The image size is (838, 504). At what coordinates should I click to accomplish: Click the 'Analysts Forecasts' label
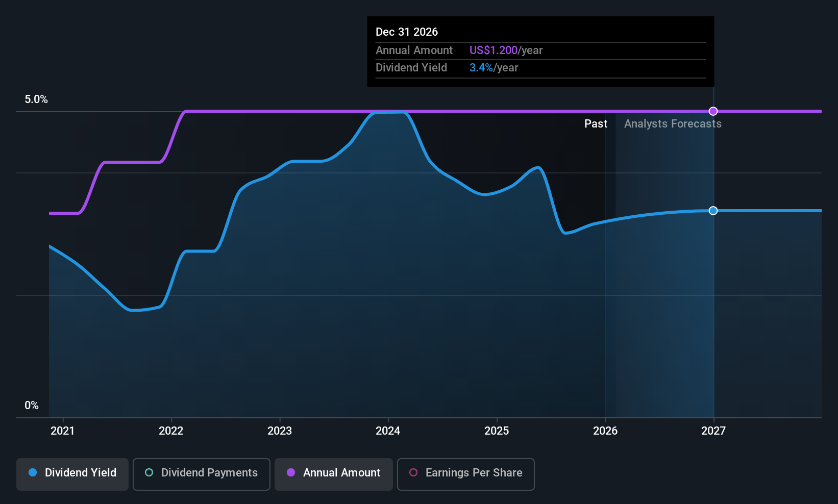click(x=673, y=124)
